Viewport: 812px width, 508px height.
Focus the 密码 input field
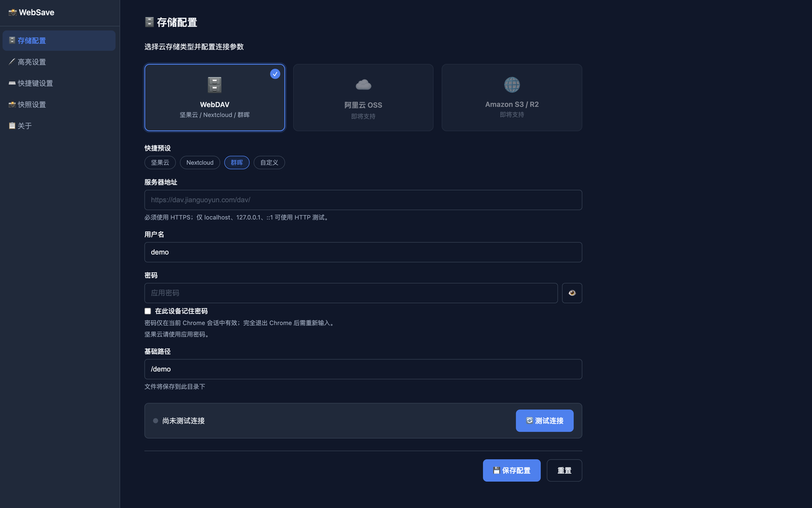pos(351,293)
